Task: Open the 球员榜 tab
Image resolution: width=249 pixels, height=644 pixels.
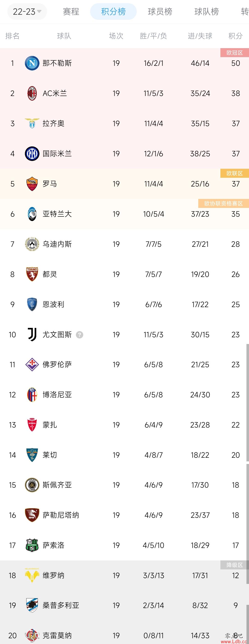Action: coord(160,12)
